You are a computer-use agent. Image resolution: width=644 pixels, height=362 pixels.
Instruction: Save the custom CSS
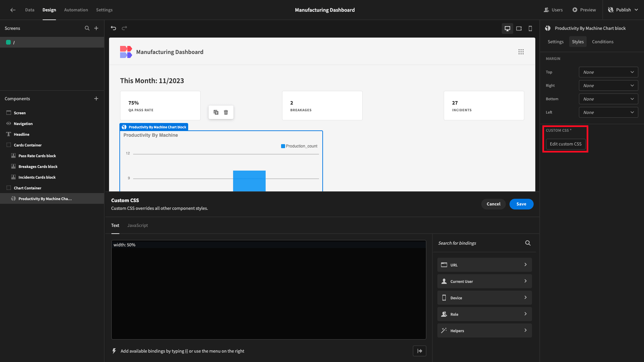[x=521, y=204]
